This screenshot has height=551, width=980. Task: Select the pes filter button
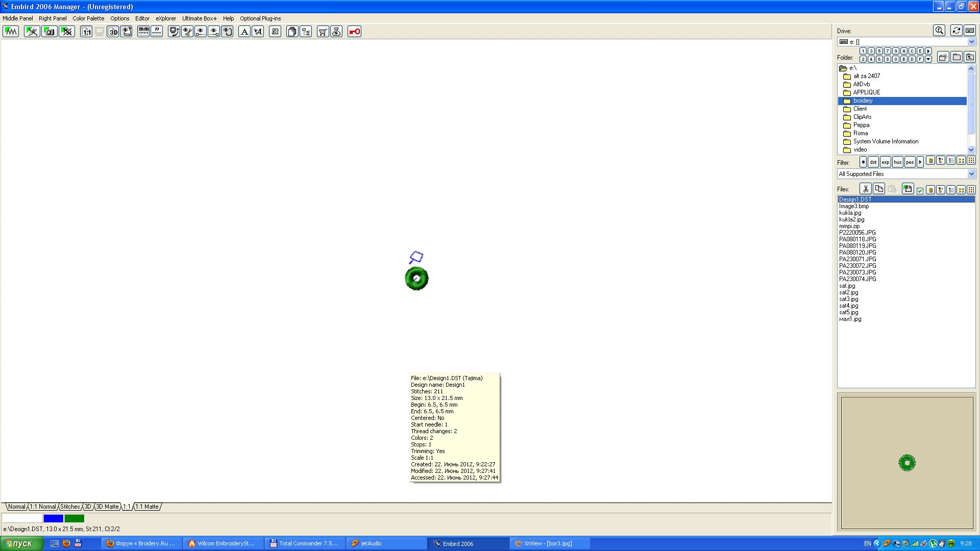[910, 162]
